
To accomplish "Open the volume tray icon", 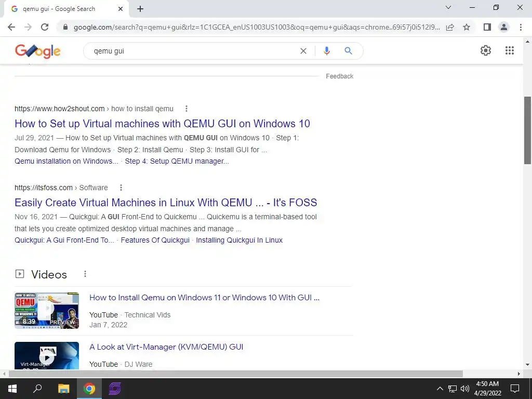I will [x=465, y=389].
